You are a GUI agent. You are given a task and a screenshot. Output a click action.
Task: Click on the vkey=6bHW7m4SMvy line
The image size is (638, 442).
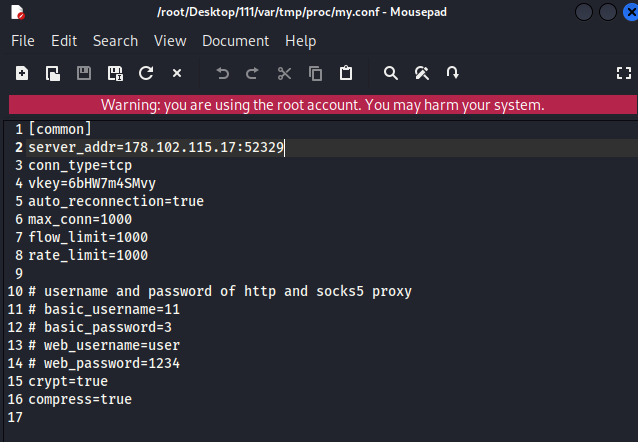[92, 183]
